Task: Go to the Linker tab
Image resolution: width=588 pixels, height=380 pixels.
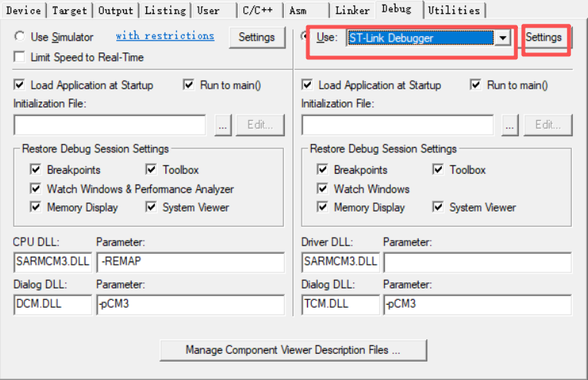Action: 352,10
